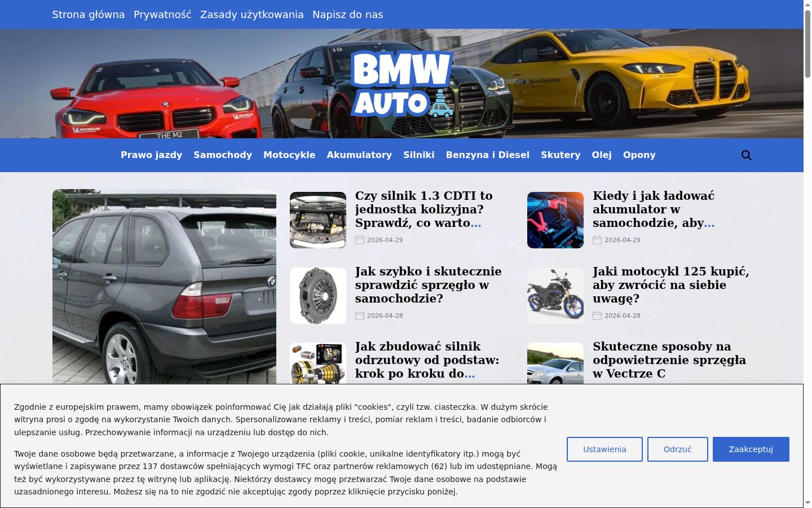This screenshot has height=508, width=812.
Task: Click the blue motorcycle thumbnail
Action: (x=555, y=296)
